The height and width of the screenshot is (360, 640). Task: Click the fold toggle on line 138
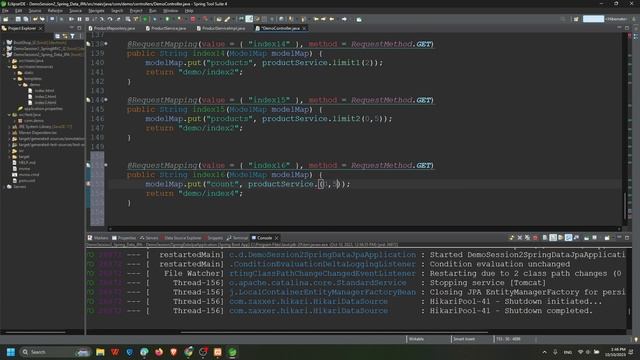(106, 44)
